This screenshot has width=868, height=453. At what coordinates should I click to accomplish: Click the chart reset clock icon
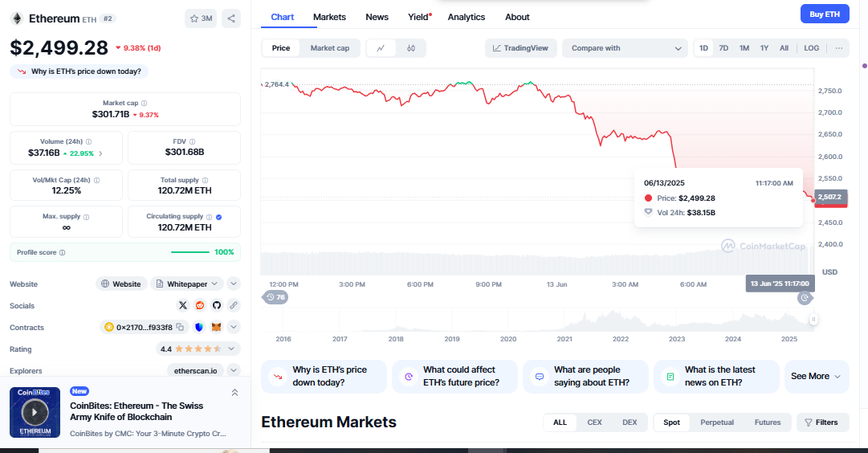click(805, 298)
